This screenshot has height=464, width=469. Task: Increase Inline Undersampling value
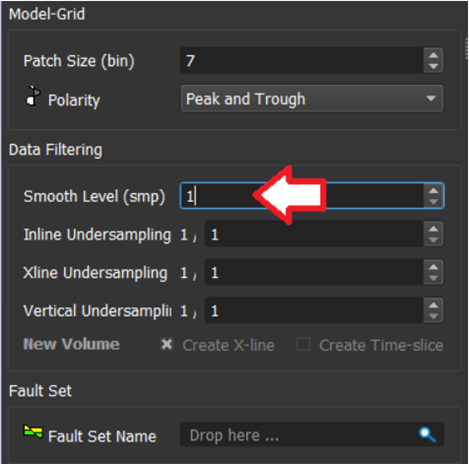(433, 229)
